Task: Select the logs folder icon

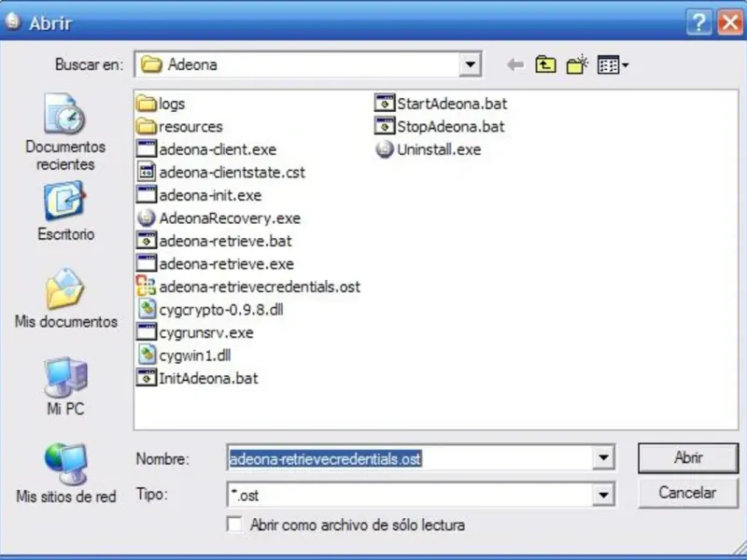Action: pos(147,104)
